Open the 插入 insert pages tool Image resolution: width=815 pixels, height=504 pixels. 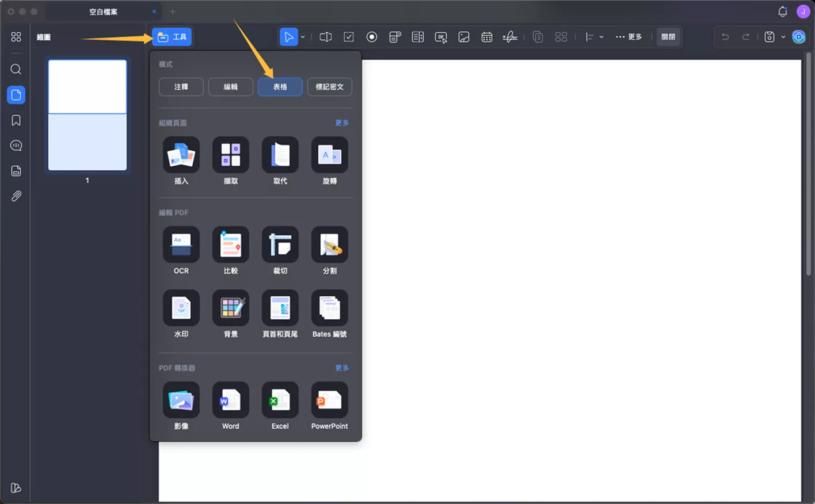tap(181, 161)
